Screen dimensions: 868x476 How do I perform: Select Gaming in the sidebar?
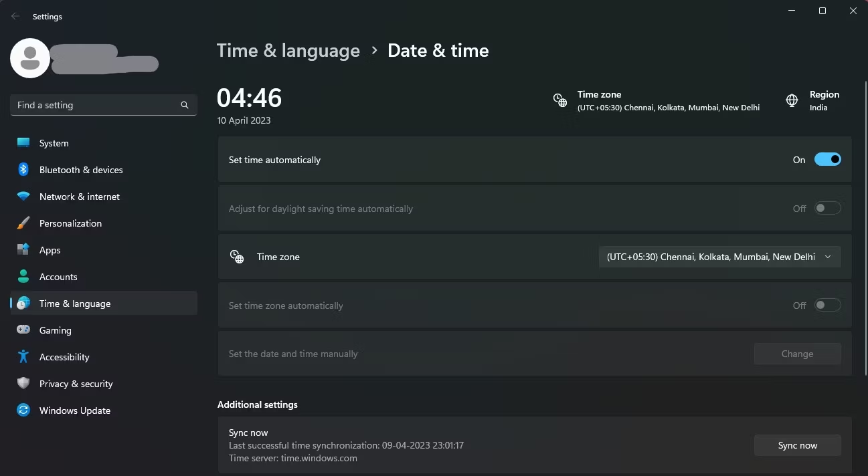click(104, 330)
